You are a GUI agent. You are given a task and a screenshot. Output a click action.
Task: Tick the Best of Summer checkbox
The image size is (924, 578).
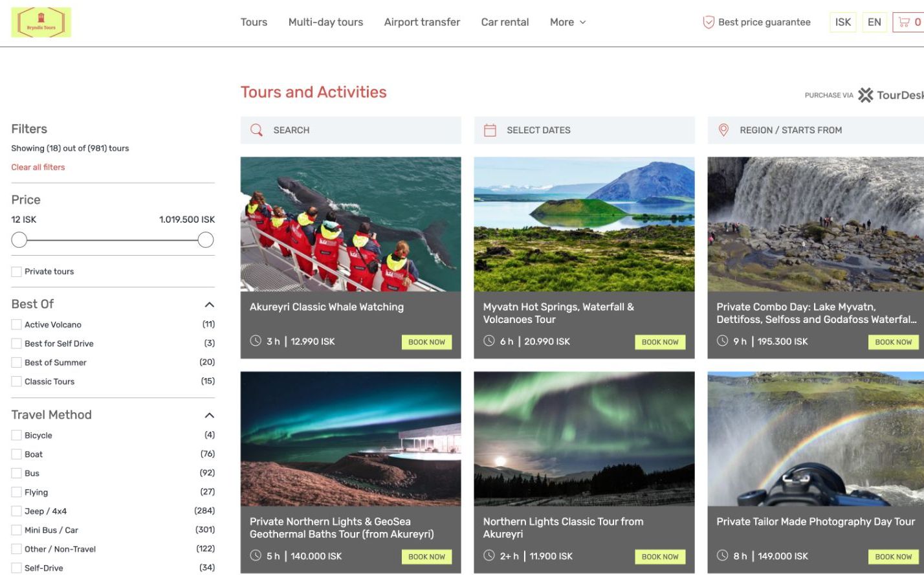[x=17, y=362]
